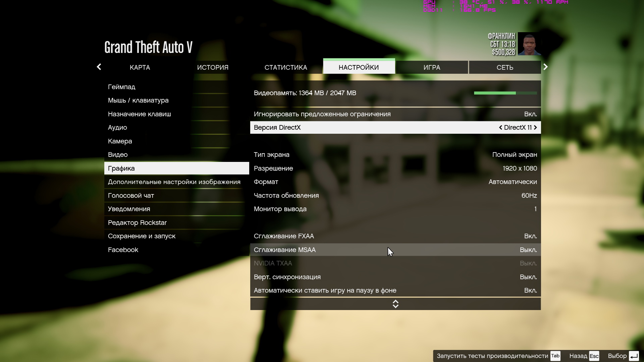Screen dimensions: 644x362
Task: Click Franklin's character portrait
Action: [529, 44]
